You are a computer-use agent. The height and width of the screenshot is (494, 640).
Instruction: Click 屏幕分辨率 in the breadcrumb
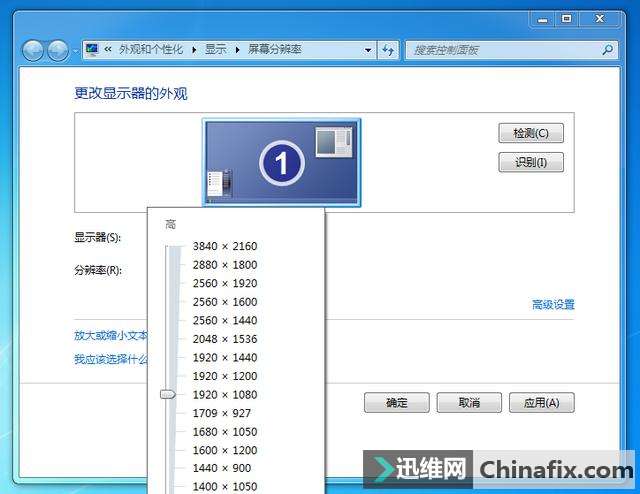(x=275, y=50)
